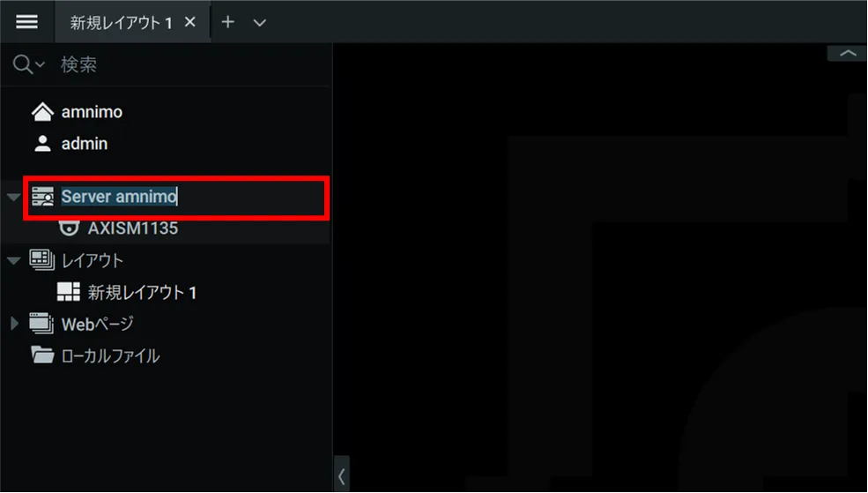The width and height of the screenshot is (868, 493).
Task: Click the amnimo home icon
Action: [42, 112]
